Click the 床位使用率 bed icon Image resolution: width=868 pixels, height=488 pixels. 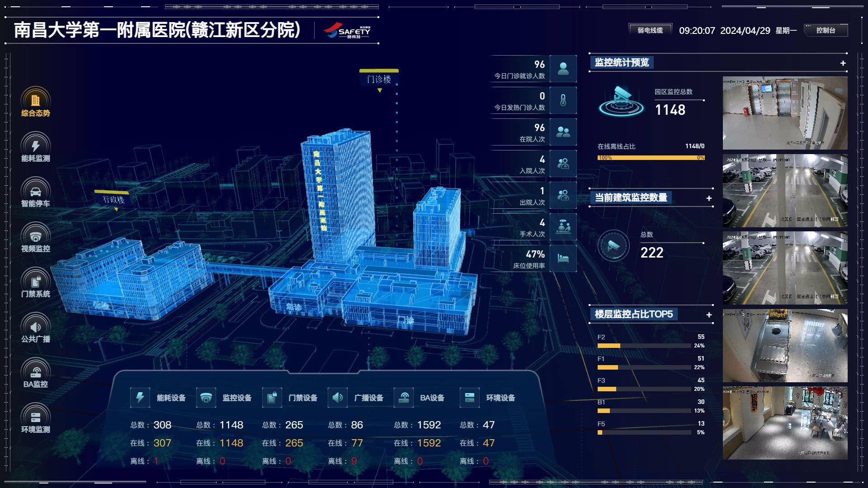pos(563,258)
